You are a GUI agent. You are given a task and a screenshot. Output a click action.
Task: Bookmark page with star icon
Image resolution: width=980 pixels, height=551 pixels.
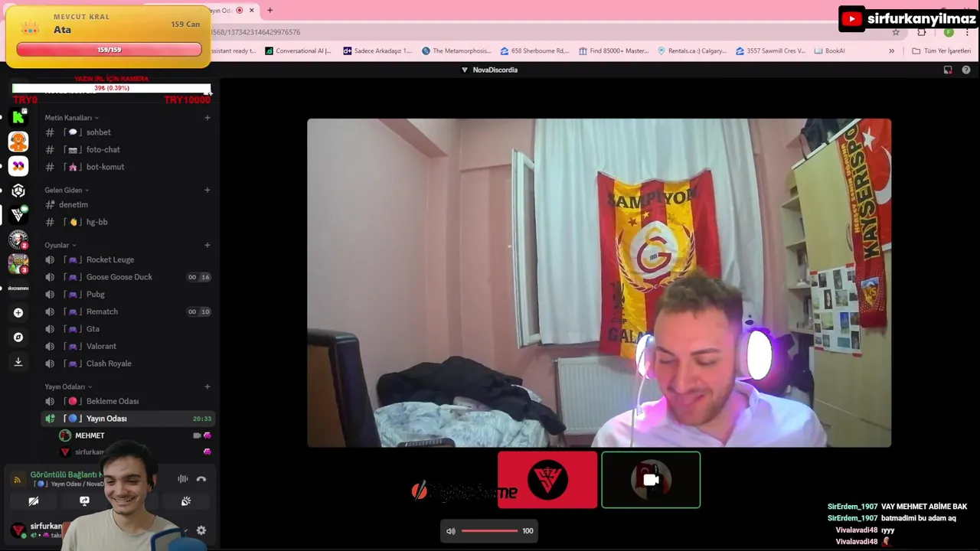[896, 32]
